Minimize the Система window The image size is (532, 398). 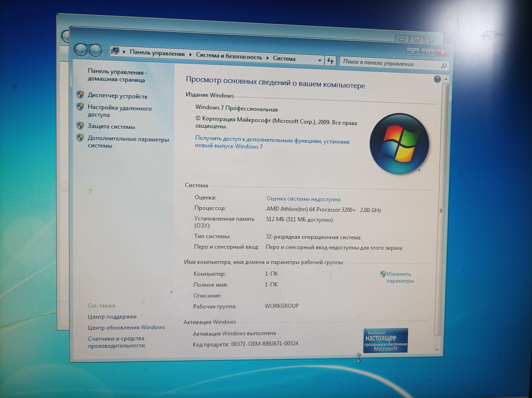coord(413,52)
